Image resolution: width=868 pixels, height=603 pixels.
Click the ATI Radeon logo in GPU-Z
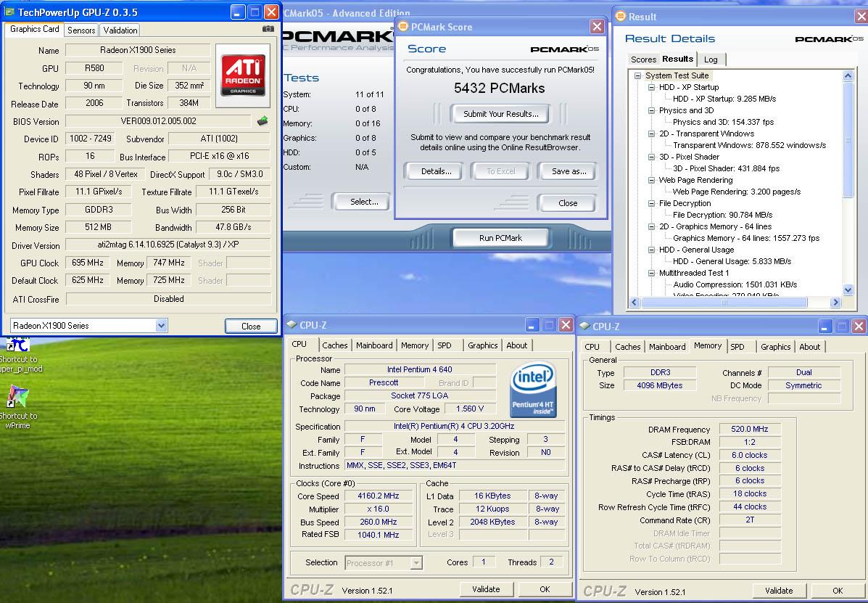point(243,76)
